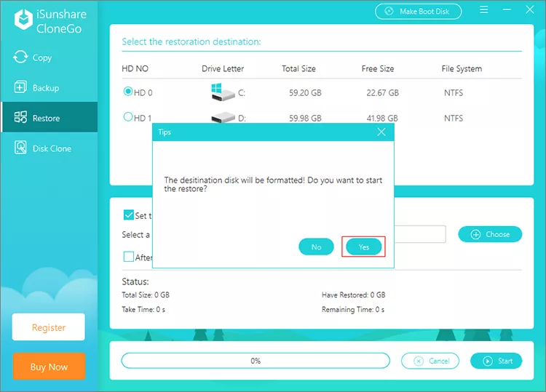Click the Total Size column header
The height and width of the screenshot is (392, 546).
coord(298,69)
